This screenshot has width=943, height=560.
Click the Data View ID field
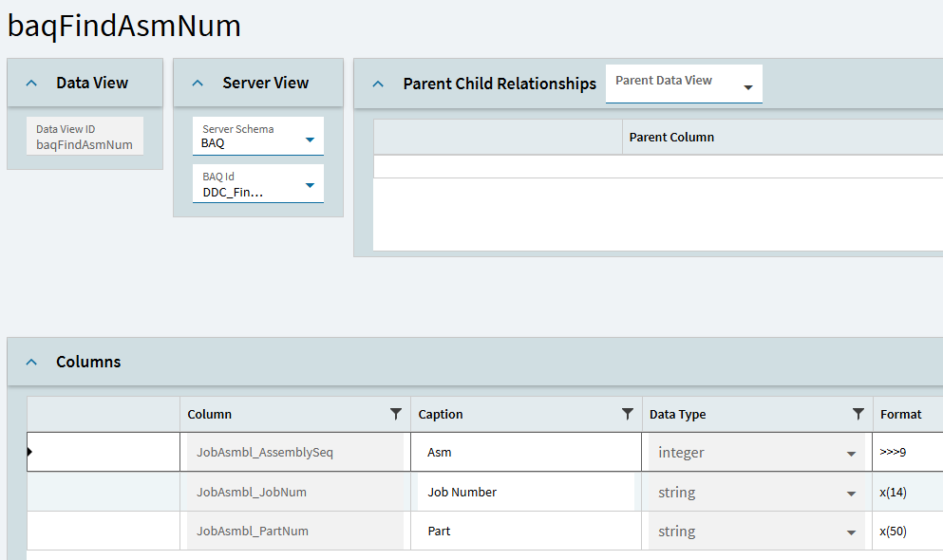[x=85, y=138]
